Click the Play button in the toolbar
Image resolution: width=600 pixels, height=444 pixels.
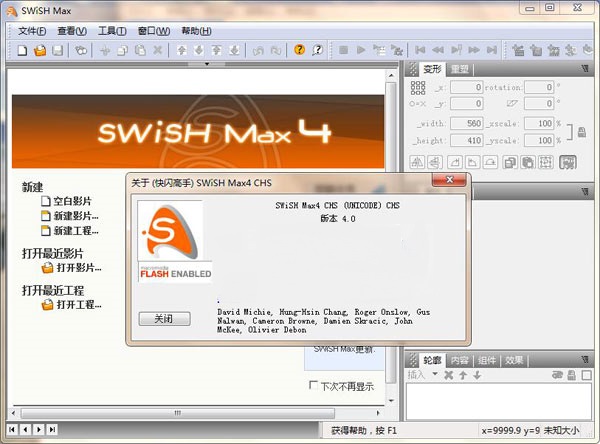(361, 50)
